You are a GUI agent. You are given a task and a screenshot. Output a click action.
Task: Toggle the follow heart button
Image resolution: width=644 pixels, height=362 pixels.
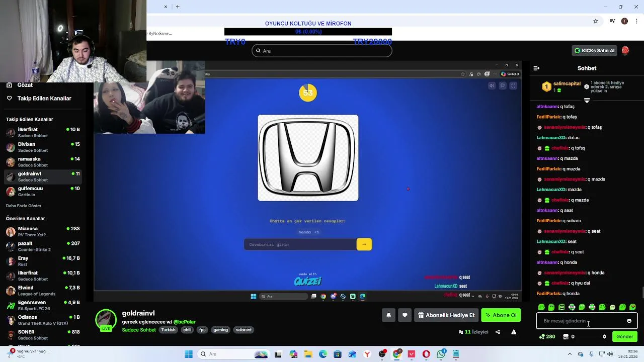[x=405, y=315]
